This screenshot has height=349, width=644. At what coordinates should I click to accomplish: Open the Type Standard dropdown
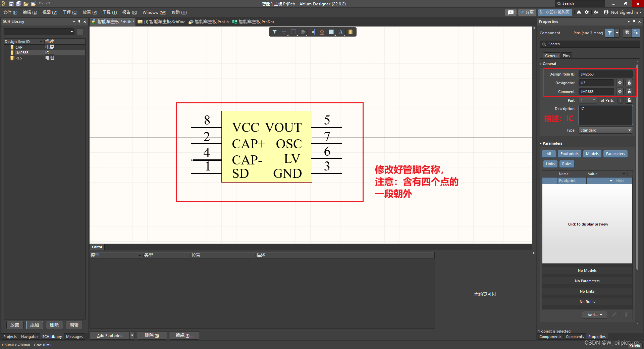click(x=605, y=130)
